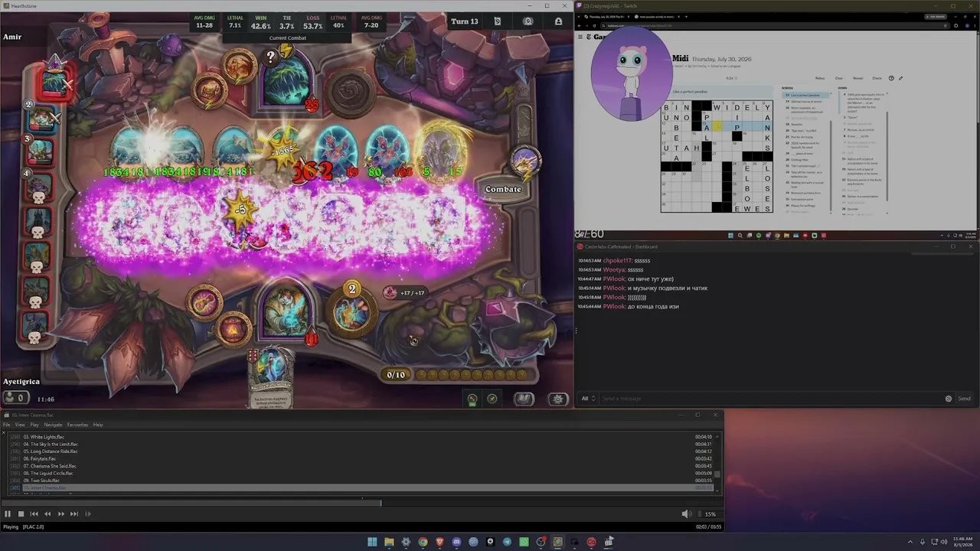Mute the music player volume speaker icon
Screen dimensions: 980x551
point(686,514)
